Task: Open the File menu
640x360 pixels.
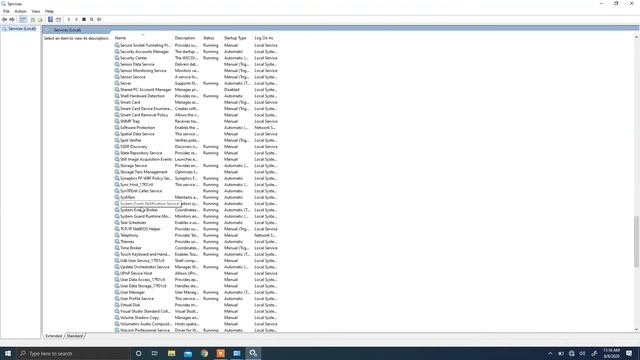Action: point(6,11)
